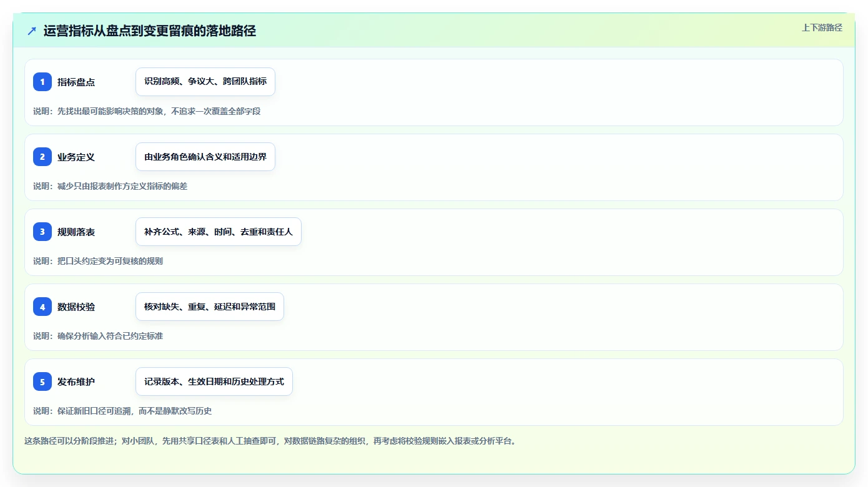Viewport: 868px width, 487px height.
Task: Click the 识别高频、争议大、跨团队指标 chip
Action: (x=205, y=82)
